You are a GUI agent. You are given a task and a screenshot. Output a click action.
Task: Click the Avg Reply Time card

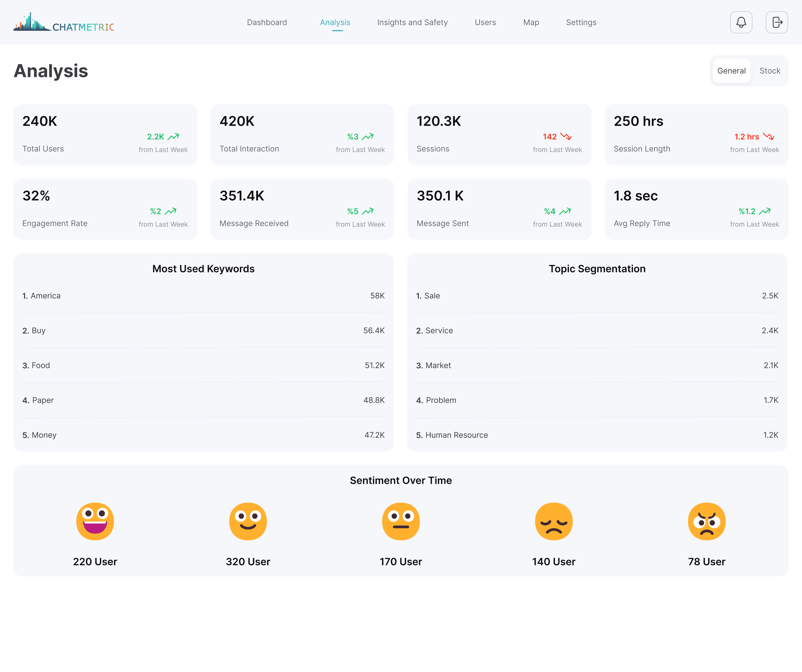click(x=696, y=209)
